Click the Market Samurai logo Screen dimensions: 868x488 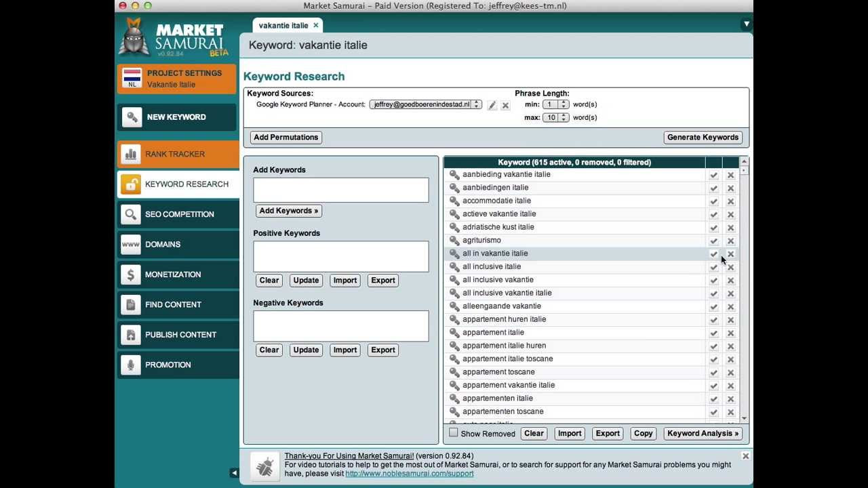click(175, 38)
